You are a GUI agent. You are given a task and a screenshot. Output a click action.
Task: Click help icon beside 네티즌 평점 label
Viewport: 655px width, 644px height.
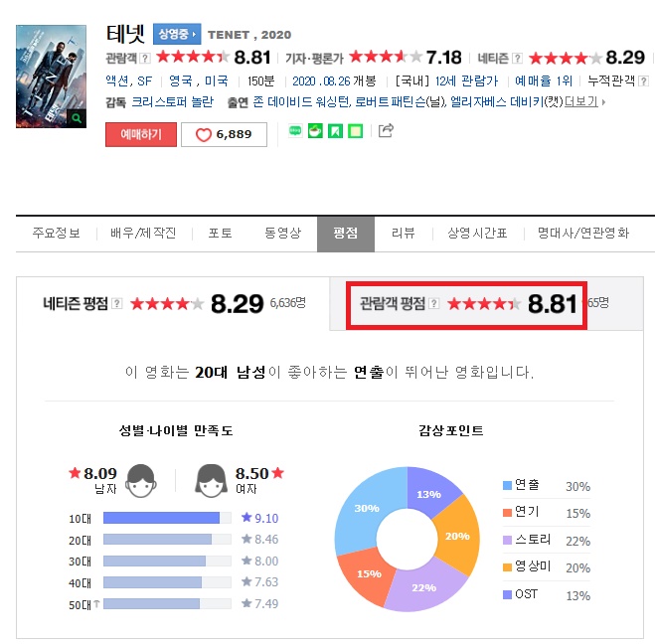117,304
